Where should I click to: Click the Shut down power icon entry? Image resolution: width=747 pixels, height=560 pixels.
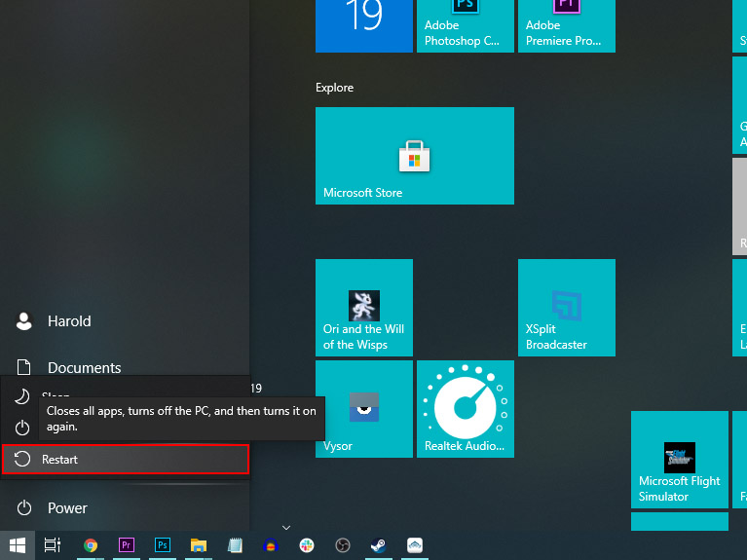coord(22,428)
